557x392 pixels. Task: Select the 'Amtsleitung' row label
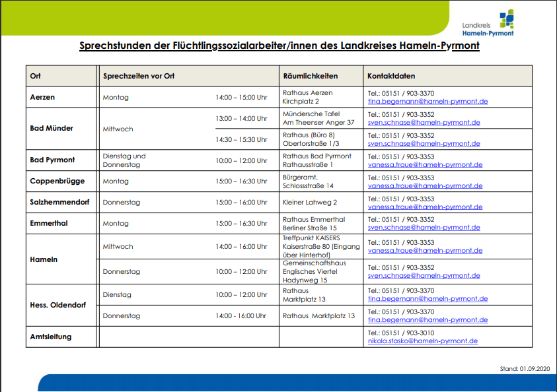click(x=50, y=337)
